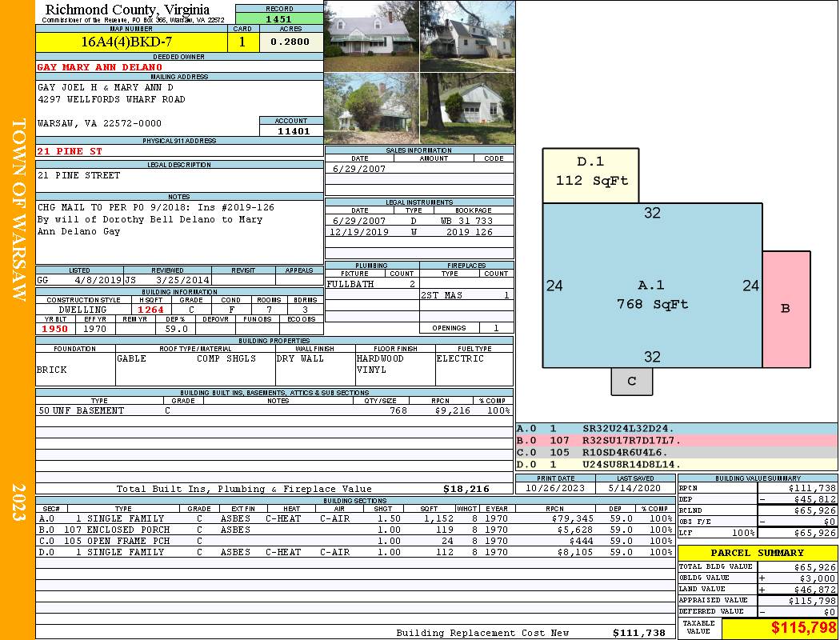Click sketch vector row A.0 SR32U24L32D24
Image resolution: width=840 pixels, height=640 pixels.
[x=677, y=429]
